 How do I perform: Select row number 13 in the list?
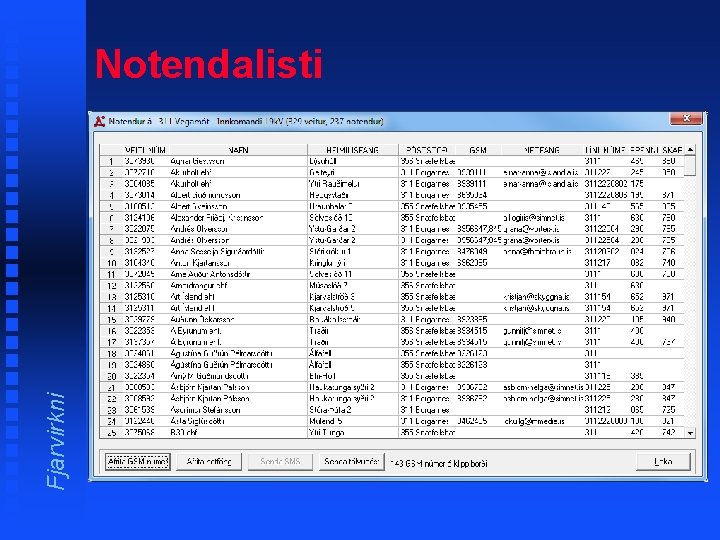111,297
